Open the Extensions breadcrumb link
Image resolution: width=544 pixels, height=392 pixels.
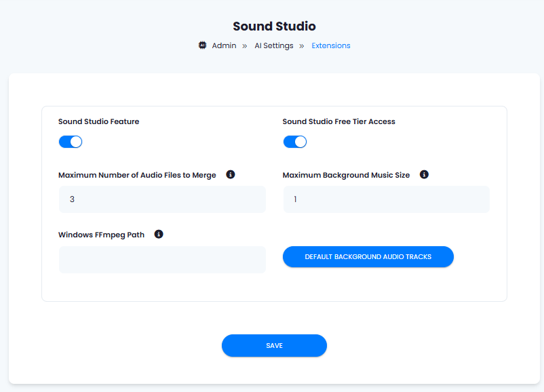(330, 46)
